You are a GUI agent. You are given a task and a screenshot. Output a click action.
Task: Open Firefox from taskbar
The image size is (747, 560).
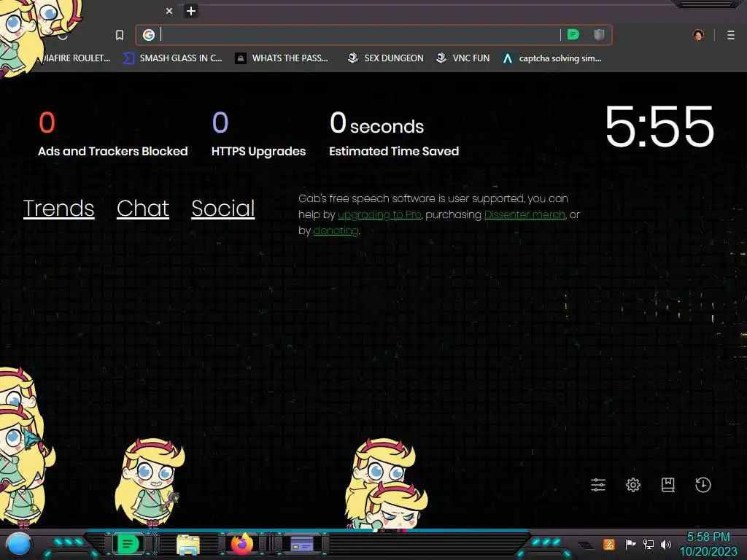[x=242, y=544]
